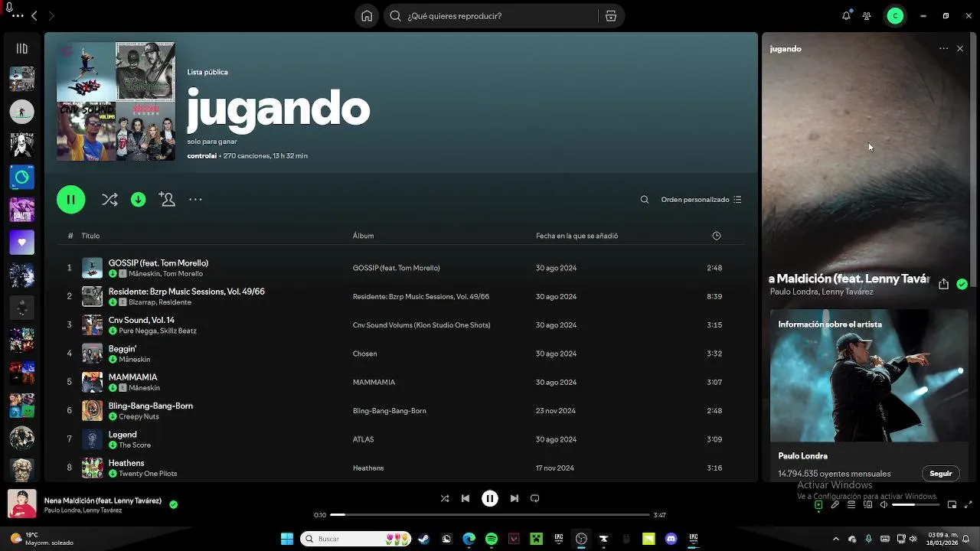Open artist link "Pure Negga, Skillz Beatz"
The image size is (980, 551).
(158, 331)
